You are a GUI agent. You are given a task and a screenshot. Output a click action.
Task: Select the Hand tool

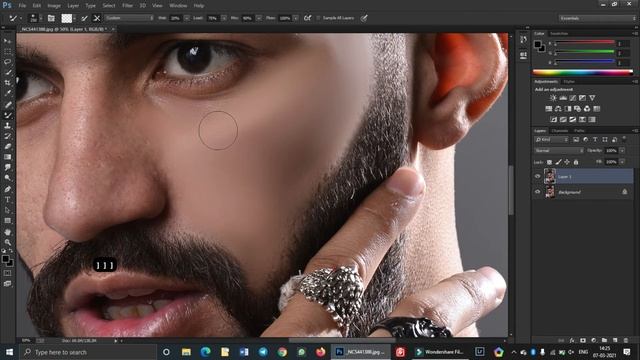pos(7,232)
